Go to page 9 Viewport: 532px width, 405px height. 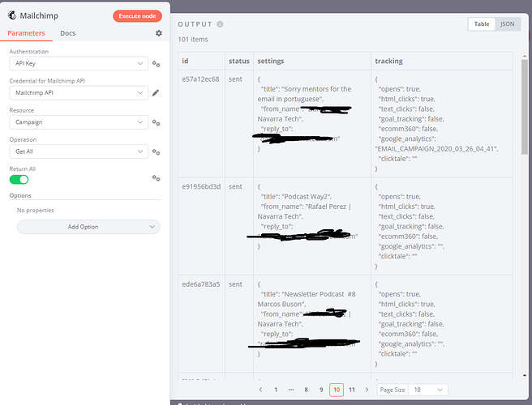pos(321,390)
